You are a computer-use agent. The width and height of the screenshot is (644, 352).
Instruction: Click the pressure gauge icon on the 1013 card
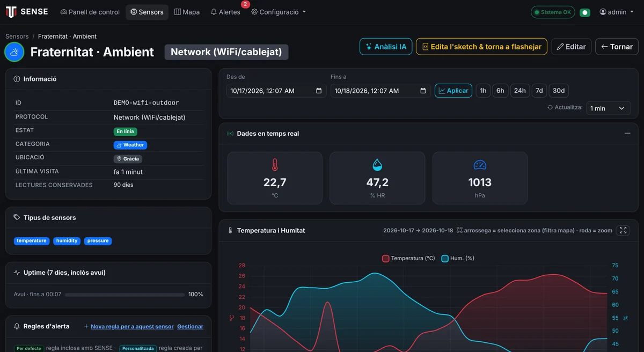pyautogui.click(x=480, y=165)
